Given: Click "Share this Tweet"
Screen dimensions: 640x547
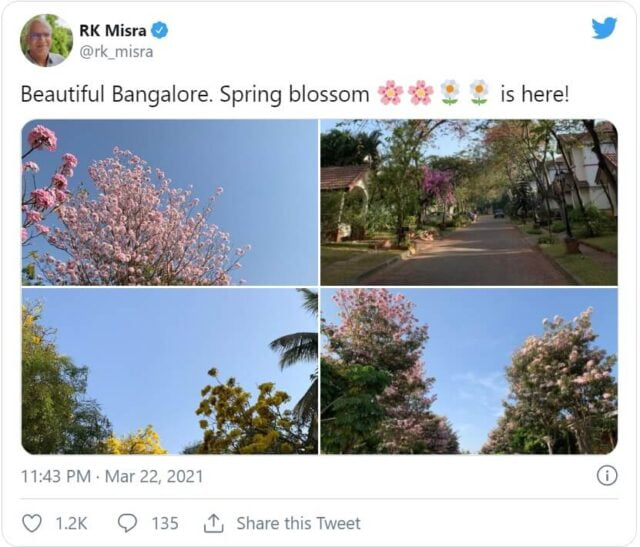Looking at the screenshot, I should (x=298, y=523).
